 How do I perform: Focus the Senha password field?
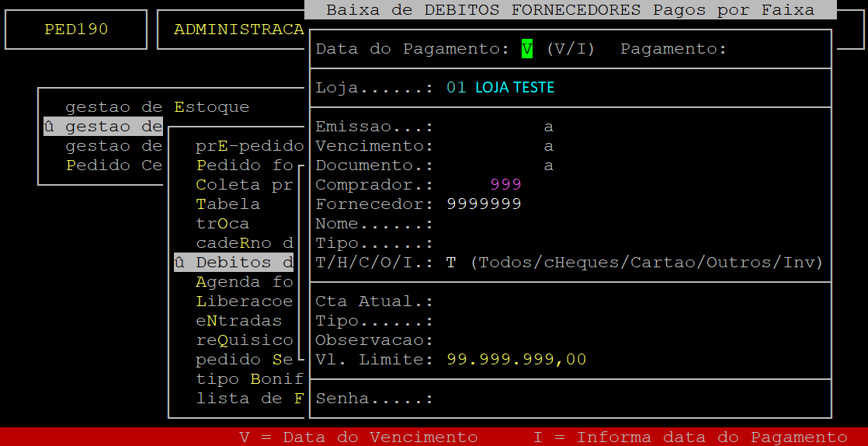point(543,399)
